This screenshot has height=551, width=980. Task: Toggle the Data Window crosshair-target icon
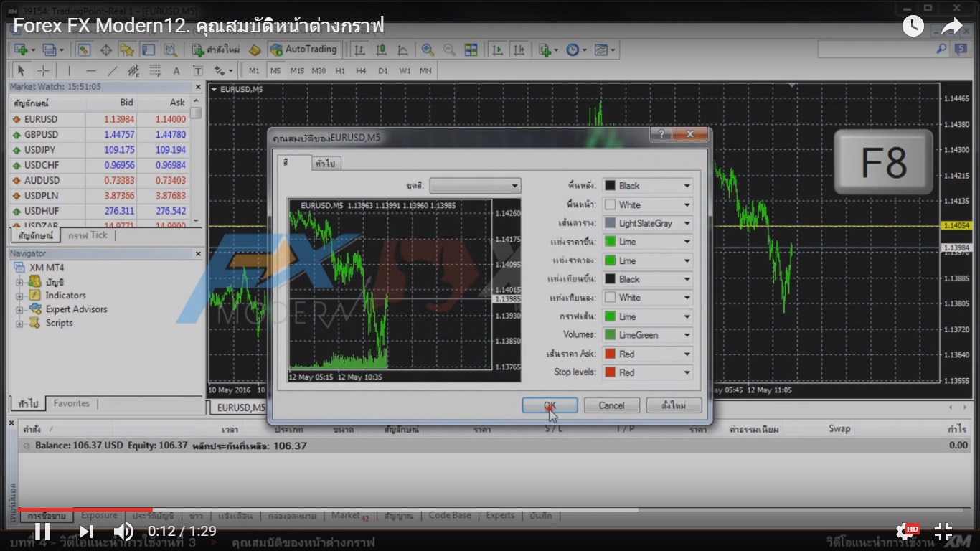point(105,50)
